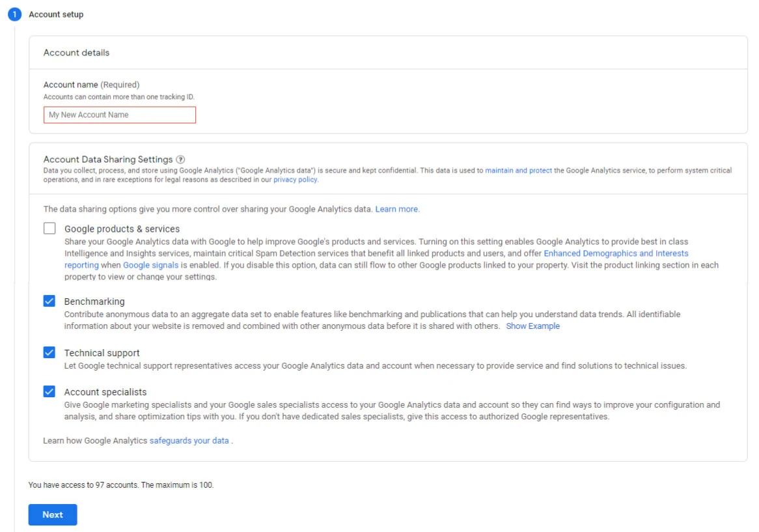
Task: Open the Google signals link
Action: (150, 265)
